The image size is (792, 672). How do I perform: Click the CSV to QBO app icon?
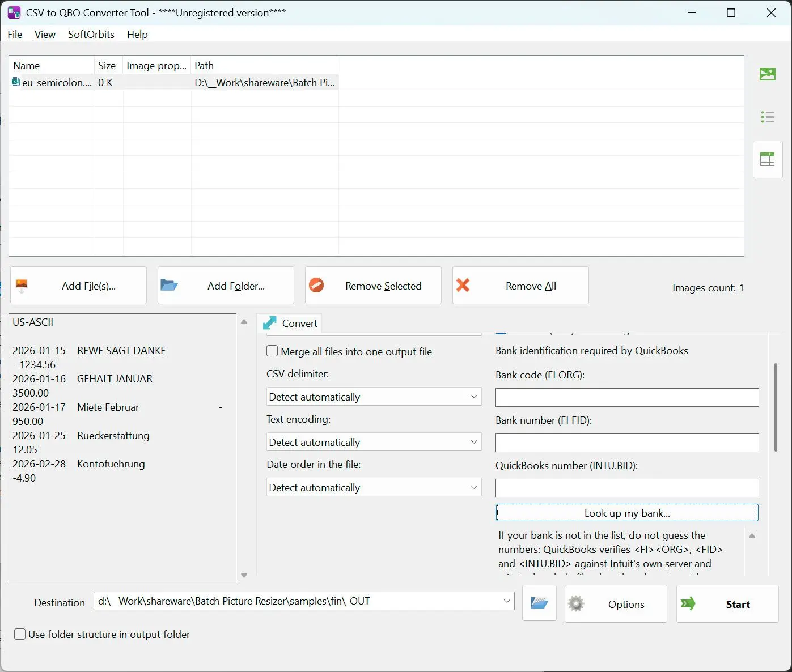[x=14, y=12]
